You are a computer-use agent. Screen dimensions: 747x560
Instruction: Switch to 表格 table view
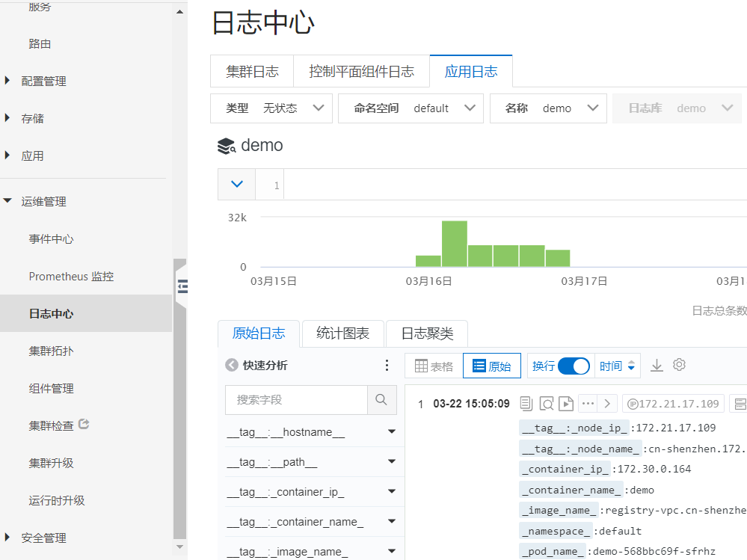(434, 366)
